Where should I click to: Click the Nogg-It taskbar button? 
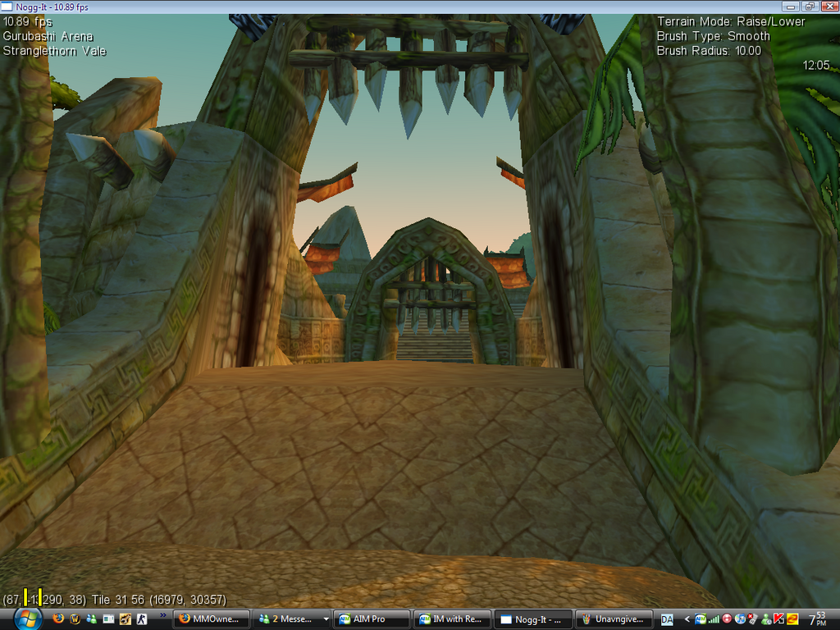532,619
